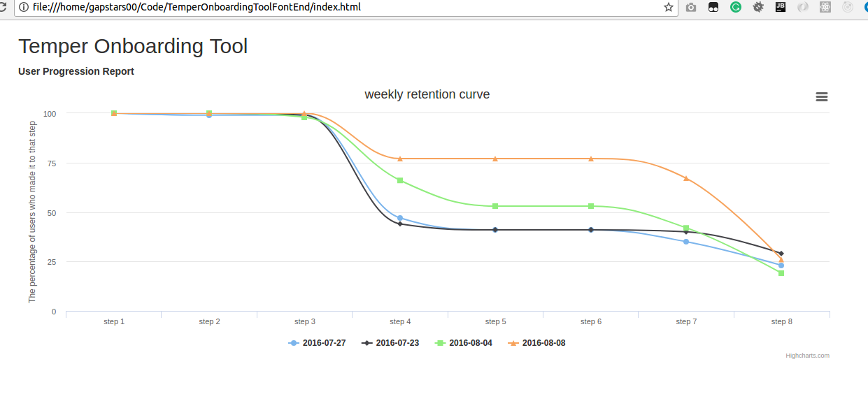Open the Grammarly extension icon

736,8
